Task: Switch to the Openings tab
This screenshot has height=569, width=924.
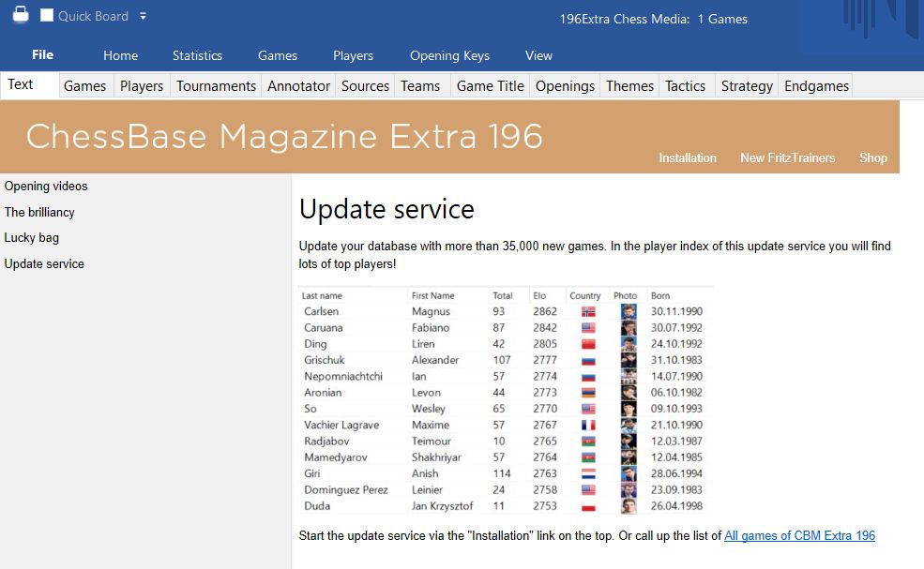Action: pyautogui.click(x=565, y=86)
